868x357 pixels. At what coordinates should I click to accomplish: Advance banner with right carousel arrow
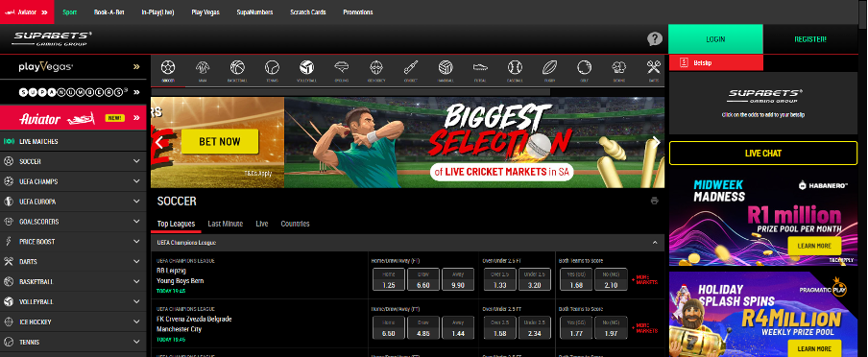pyautogui.click(x=657, y=142)
